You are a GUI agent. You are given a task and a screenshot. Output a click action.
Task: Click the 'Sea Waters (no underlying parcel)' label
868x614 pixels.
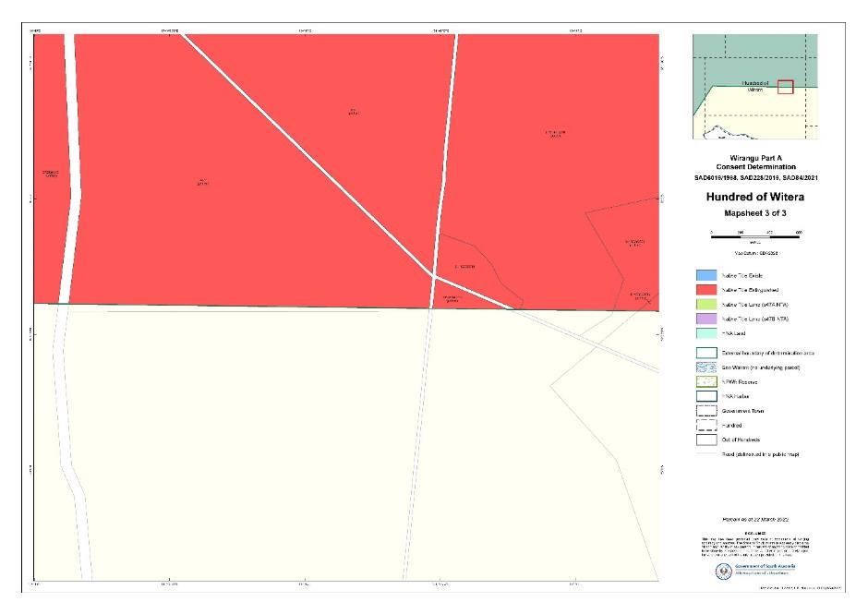click(x=761, y=367)
